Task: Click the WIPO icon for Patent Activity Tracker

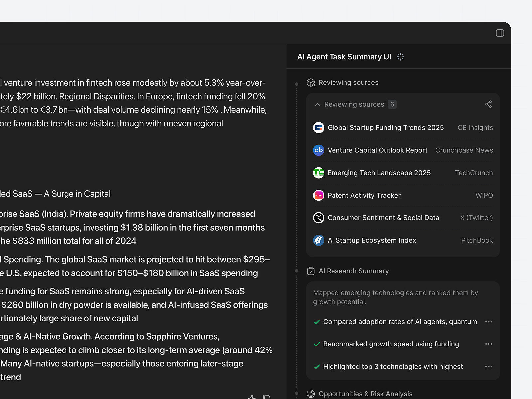Action: click(x=318, y=195)
